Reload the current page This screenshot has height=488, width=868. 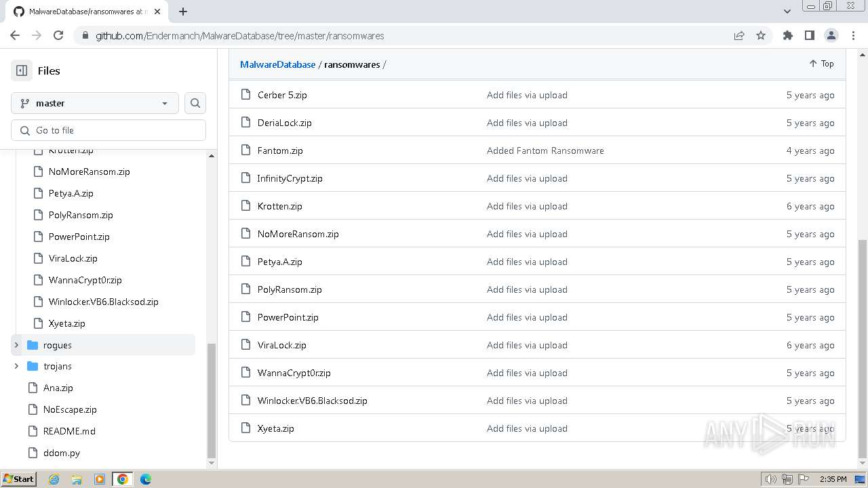[58, 35]
